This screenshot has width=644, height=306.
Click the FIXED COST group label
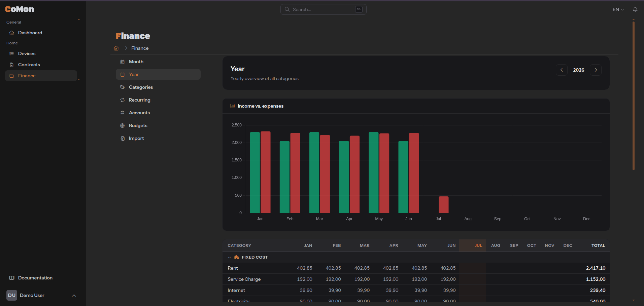(x=255, y=258)
